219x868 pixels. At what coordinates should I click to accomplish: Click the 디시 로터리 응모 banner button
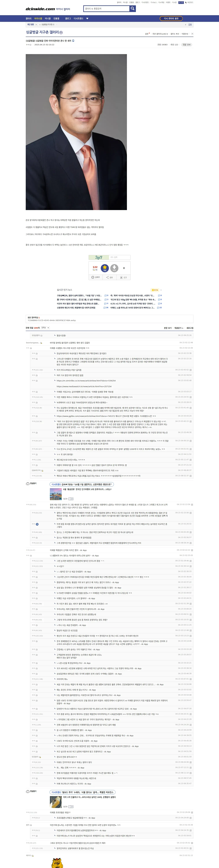tap(171, 19)
